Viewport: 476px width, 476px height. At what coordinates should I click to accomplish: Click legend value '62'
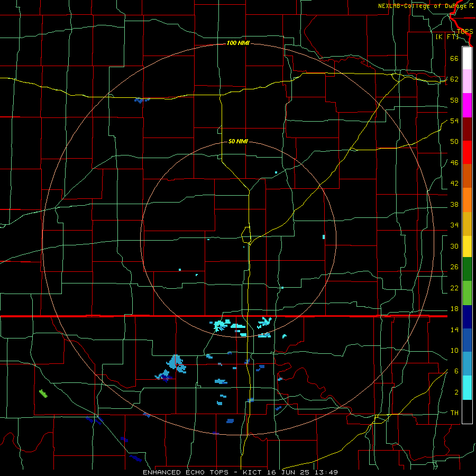(x=454, y=79)
